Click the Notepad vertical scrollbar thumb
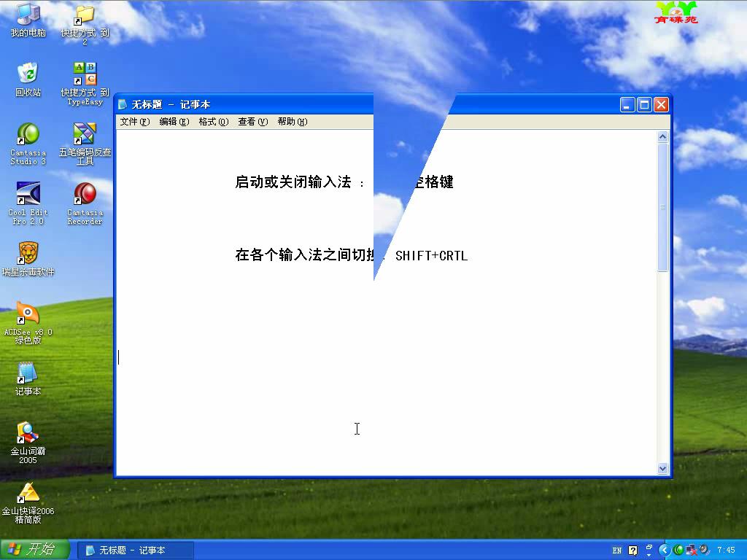Viewport: 747px width, 560px height. [662, 207]
